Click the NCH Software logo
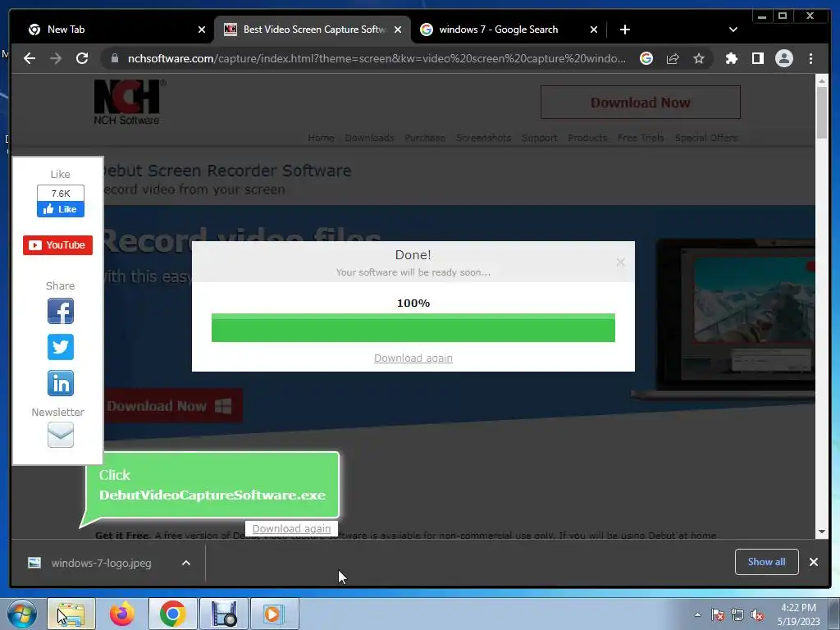 click(129, 102)
